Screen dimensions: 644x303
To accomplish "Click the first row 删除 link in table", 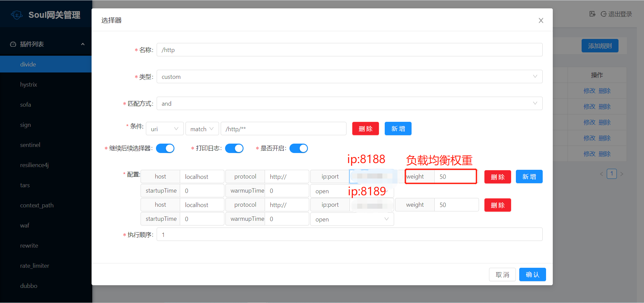I will (604, 91).
